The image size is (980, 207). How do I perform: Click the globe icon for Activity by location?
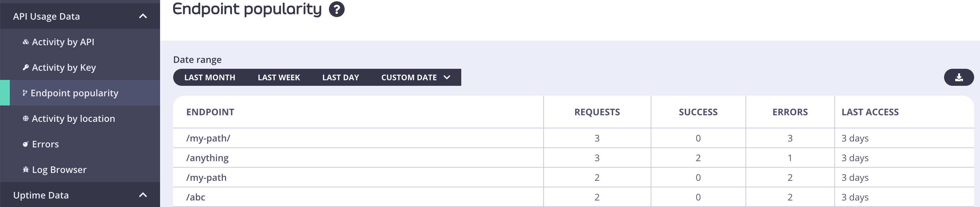pyautogui.click(x=25, y=119)
